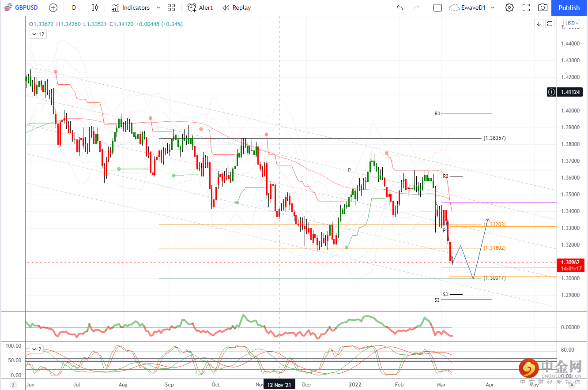588x390 pixels.
Task: Expand the EwaveD1 layout dropdown
Action: pos(493,7)
